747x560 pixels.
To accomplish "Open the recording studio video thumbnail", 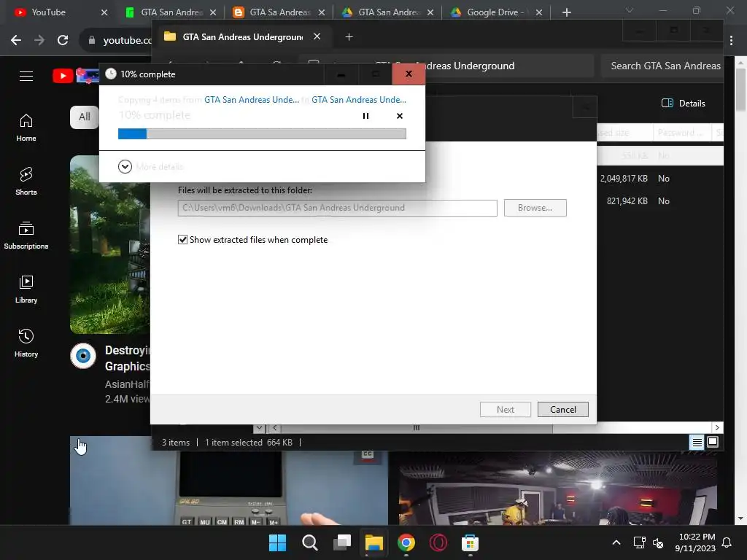I will point(558,489).
